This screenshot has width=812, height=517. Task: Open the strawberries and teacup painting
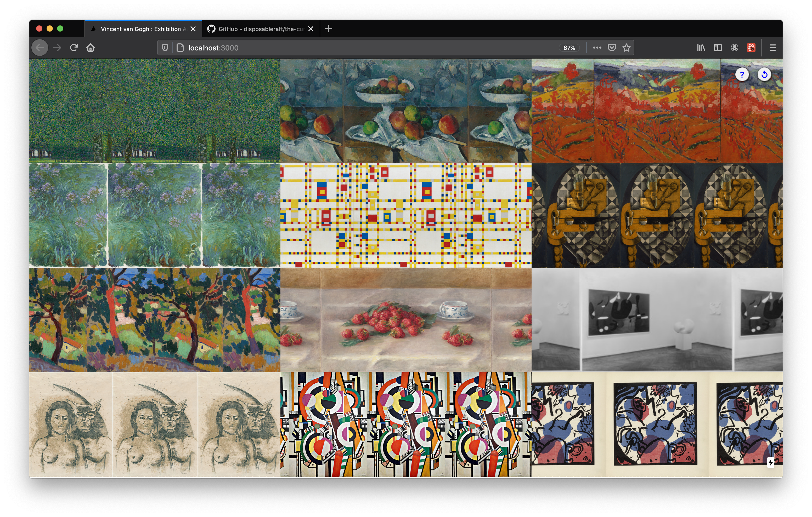point(406,320)
